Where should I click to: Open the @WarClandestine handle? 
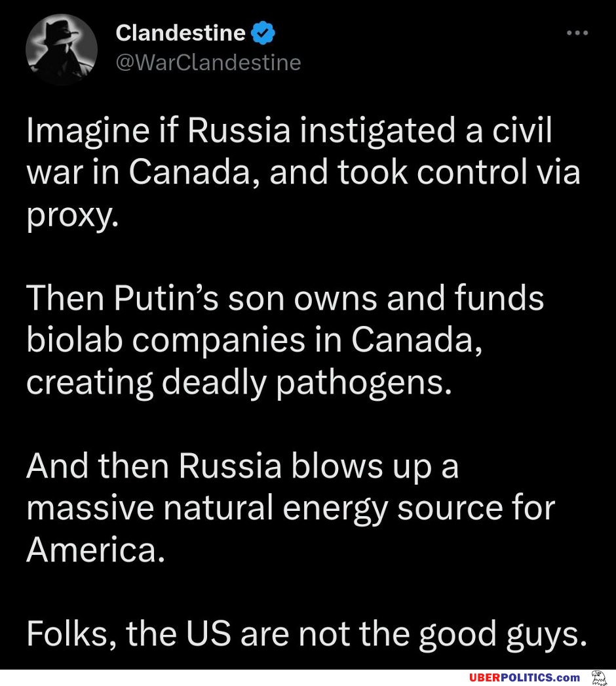click(208, 62)
